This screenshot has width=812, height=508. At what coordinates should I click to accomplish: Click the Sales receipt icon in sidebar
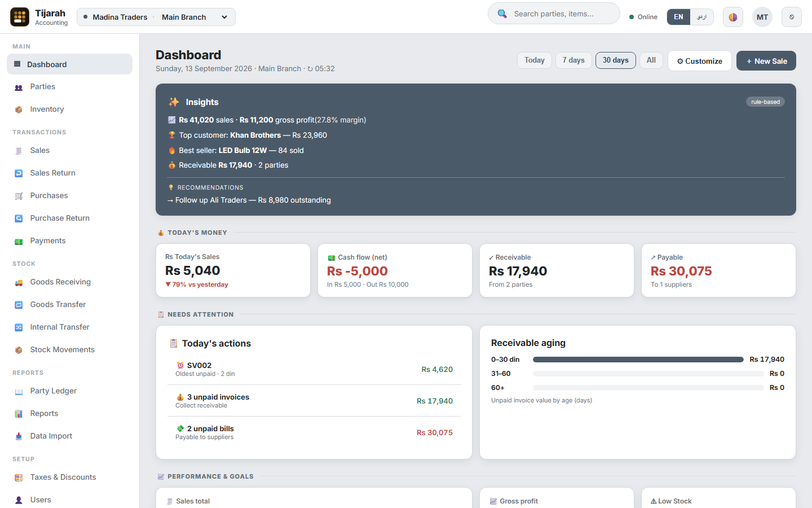click(x=19, y=151)
